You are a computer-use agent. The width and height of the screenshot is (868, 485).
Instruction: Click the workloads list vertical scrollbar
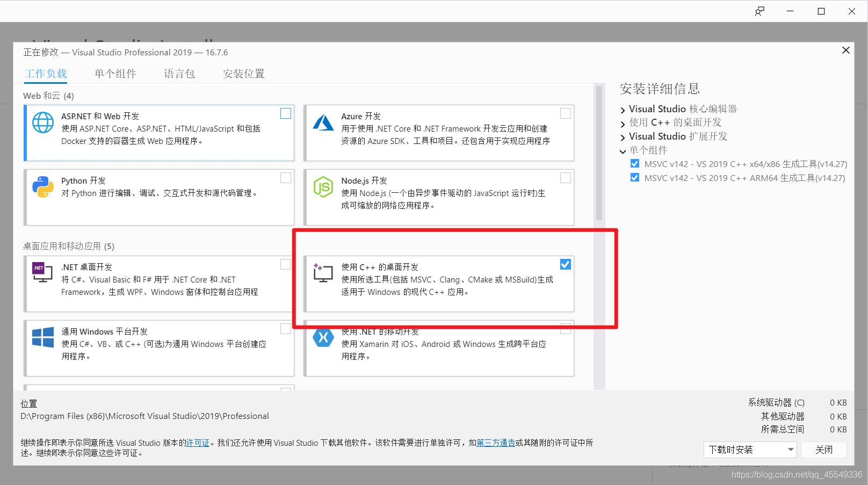point(599,153)
